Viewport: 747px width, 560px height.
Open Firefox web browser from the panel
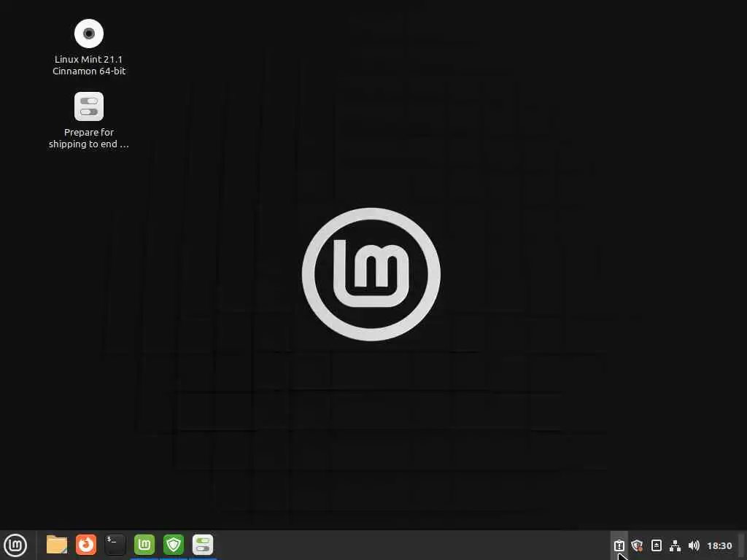(86, 545)
